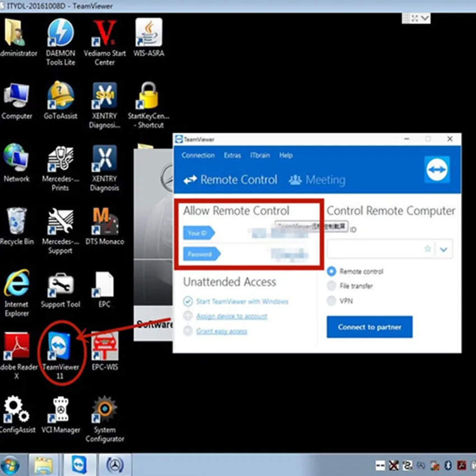Click the Your ID label tag
Image resolution: width=476 pixels, height=476 pixels.
click(199, 233)
